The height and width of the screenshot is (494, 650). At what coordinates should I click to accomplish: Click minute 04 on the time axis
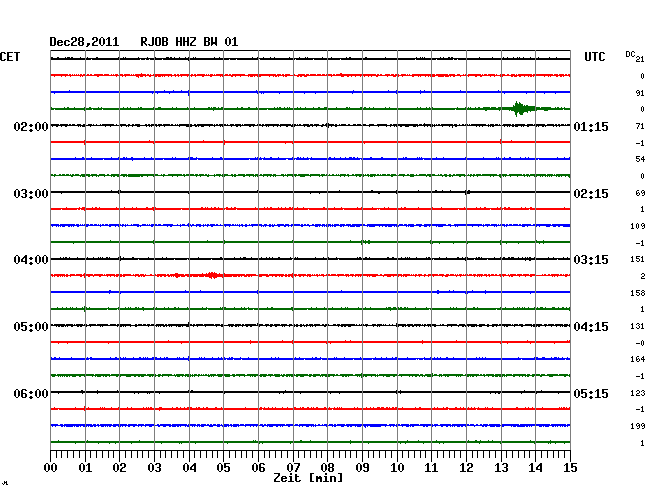click(x=189, y=467)
